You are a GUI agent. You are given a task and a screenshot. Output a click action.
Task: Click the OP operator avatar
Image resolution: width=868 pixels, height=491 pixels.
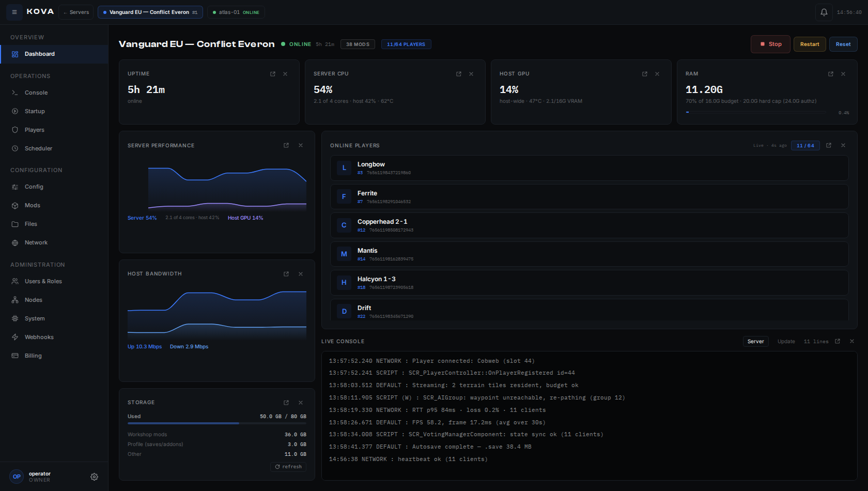pyautogui.click(x=17, y=477)
